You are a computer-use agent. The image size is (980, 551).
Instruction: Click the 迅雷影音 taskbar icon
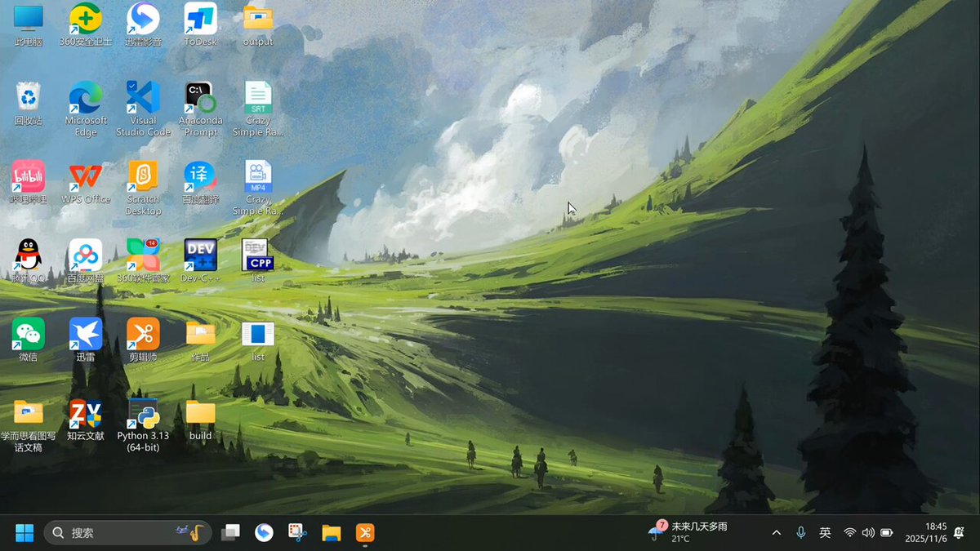tap(264, 533)
